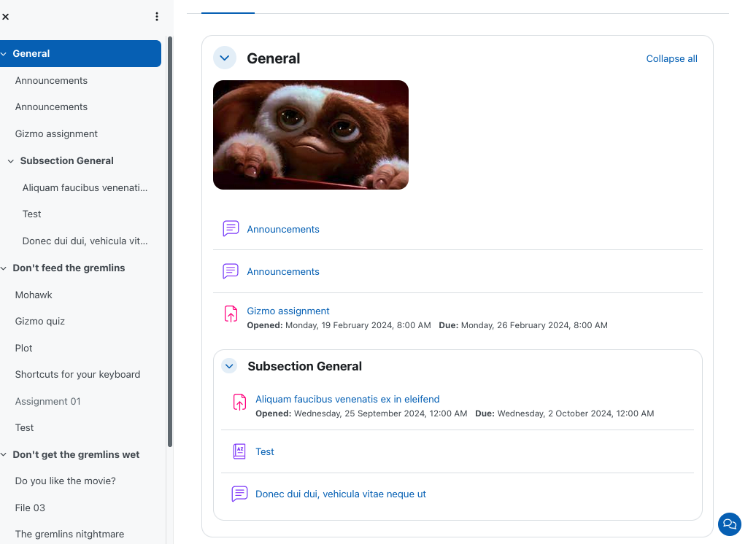Select The gremlins nitghtmare in index
The image size is (756, 544).
[x=69, y=535]
